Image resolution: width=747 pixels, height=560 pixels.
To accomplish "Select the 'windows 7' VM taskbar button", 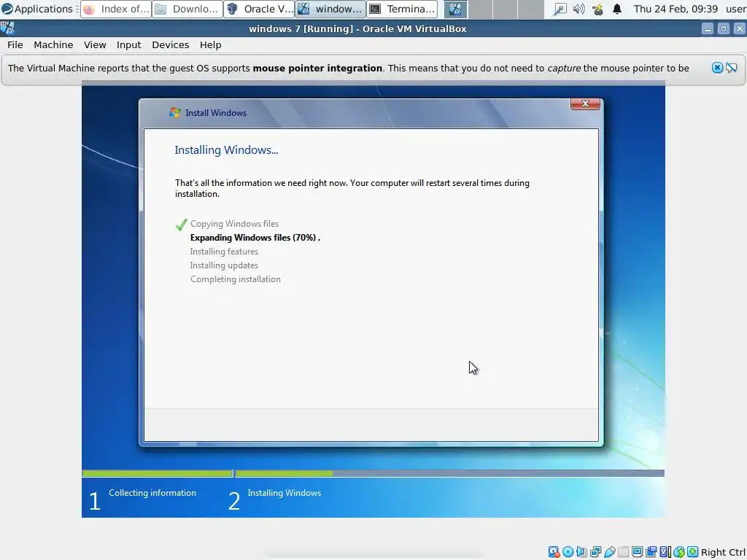I will pyautogui.click(x=330, y=9).
